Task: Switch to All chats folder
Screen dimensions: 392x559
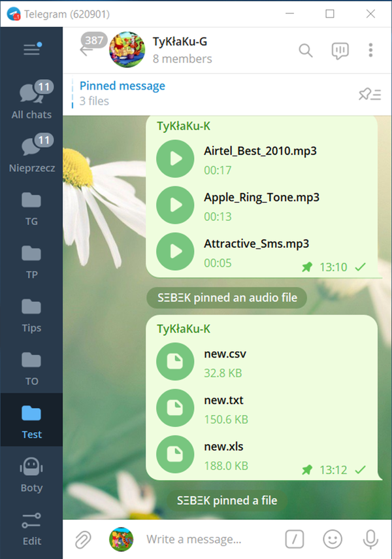Action: (31, 101)
